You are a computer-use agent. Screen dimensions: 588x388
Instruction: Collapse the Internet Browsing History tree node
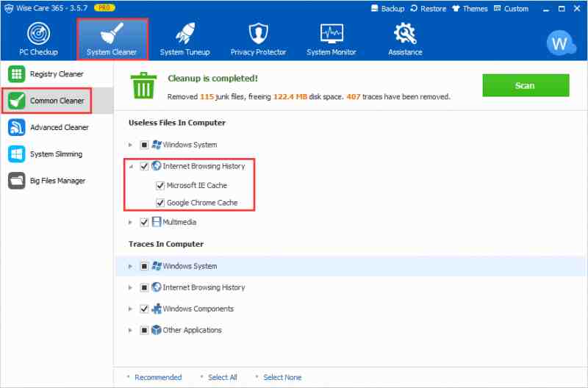click(x=131, y=167)
